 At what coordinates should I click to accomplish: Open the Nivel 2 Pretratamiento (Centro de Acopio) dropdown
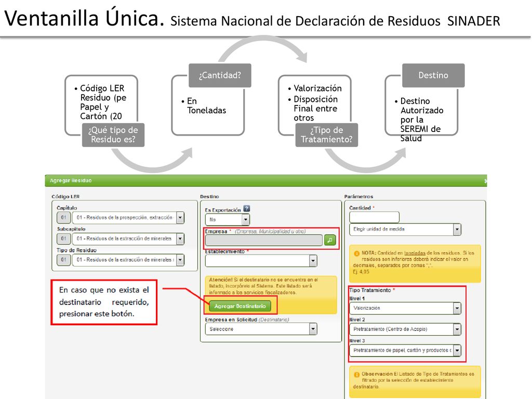[x=405, y=329]
